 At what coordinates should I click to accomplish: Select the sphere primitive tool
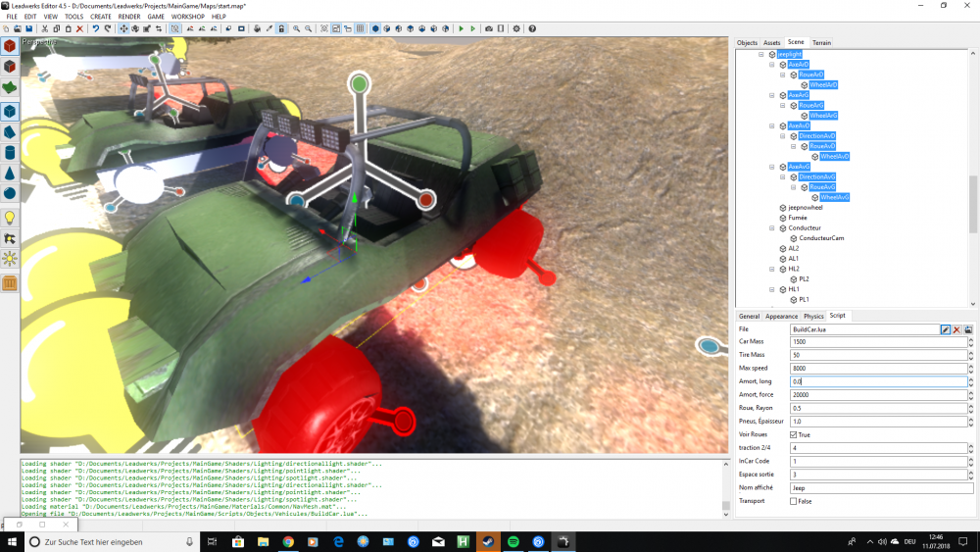click(10, 193)
